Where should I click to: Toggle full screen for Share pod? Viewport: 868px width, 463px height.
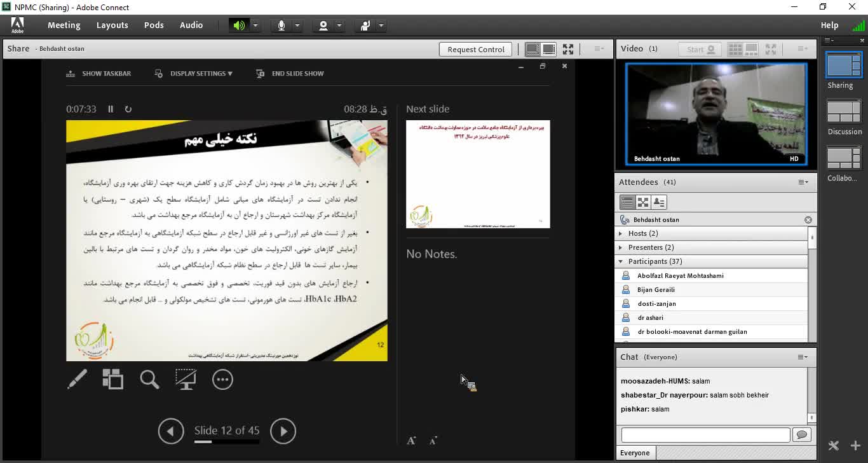click(568, 49)
